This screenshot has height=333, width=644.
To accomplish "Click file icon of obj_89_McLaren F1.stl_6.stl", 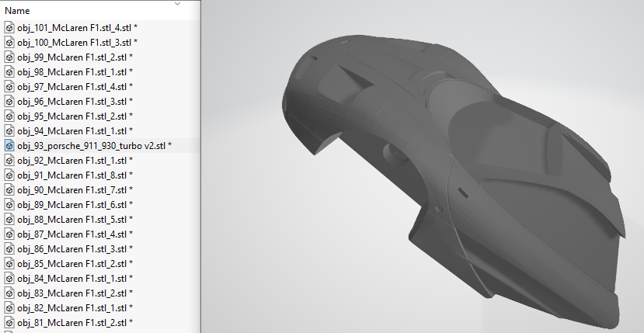I will click(x=9, y=205).
